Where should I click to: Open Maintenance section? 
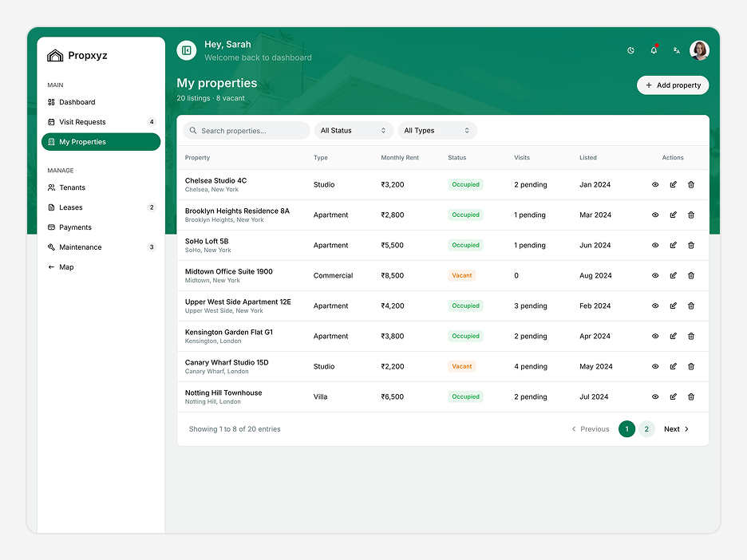coord(101,247)
